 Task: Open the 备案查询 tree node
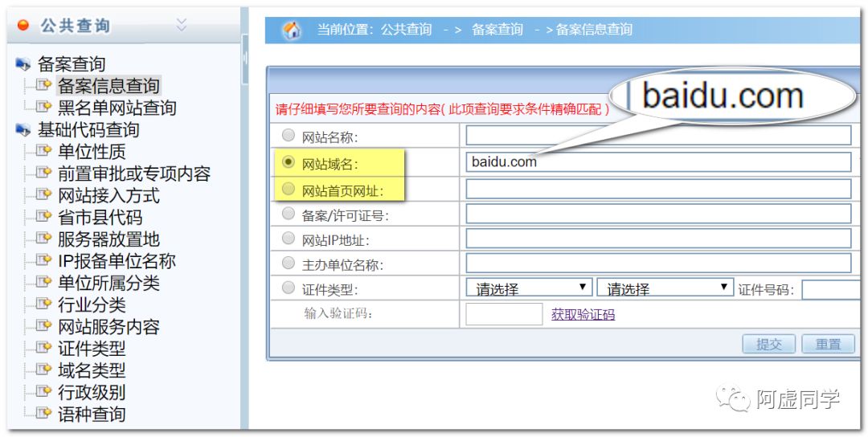pyautogui.click(x=72, y=64)
